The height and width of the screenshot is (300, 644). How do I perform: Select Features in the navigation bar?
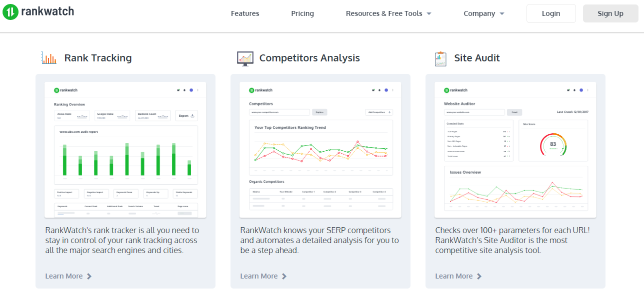point(245,13)
